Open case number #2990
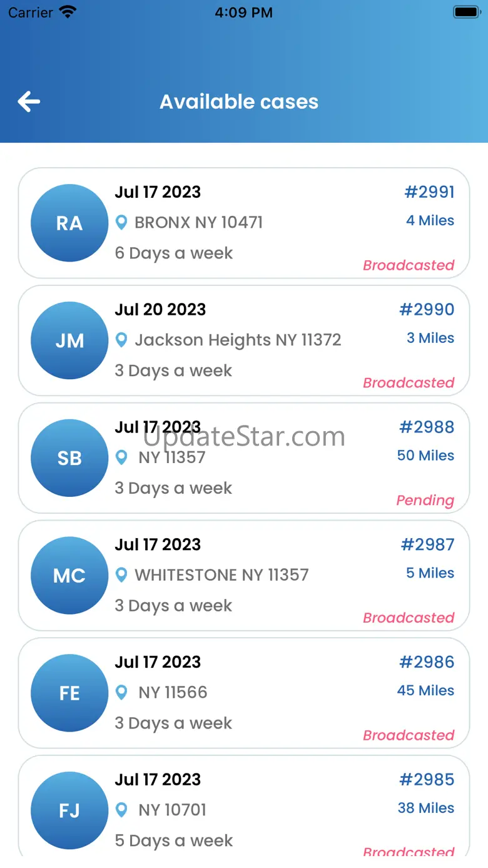This screenshot has height=868, width=488. coord(427,309)
